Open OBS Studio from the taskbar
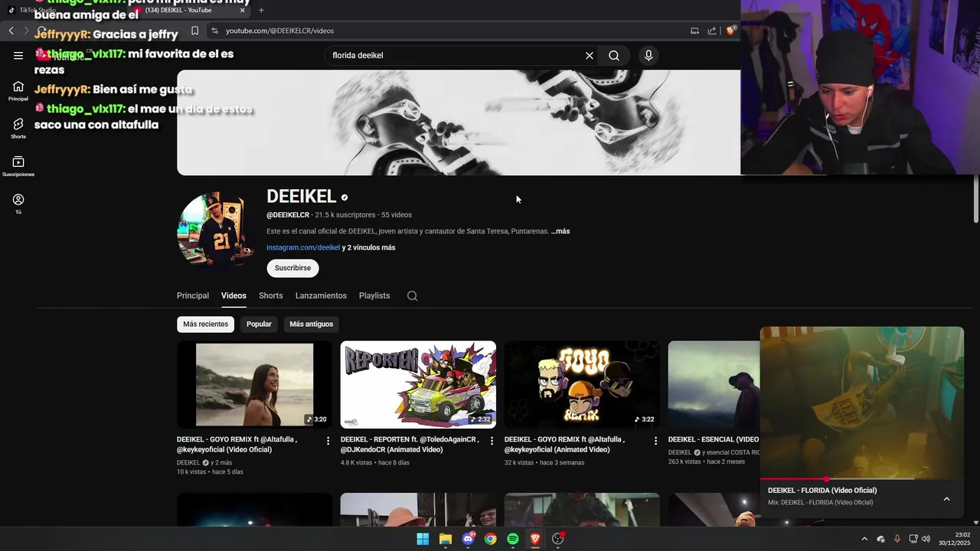The width and height of the screenshot is (980, 551). (558, 539)
